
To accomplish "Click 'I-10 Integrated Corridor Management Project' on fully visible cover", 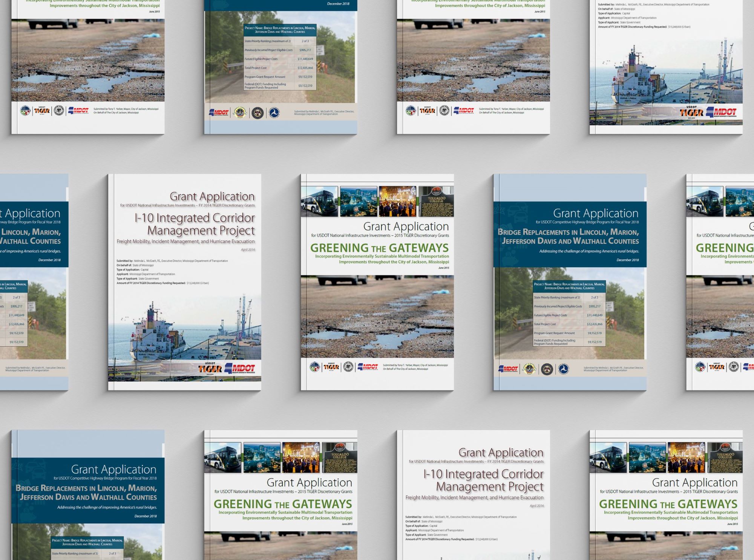I will click(x=195, y=224).
